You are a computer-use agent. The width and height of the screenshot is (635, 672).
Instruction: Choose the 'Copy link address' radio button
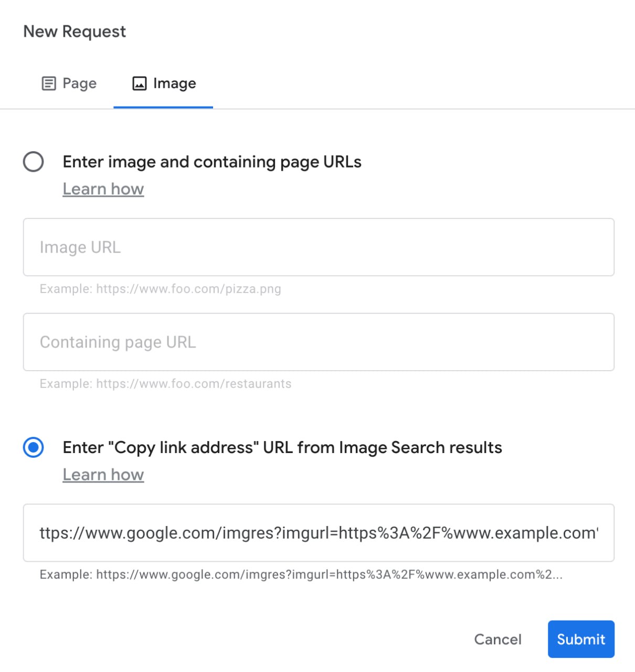33,447
